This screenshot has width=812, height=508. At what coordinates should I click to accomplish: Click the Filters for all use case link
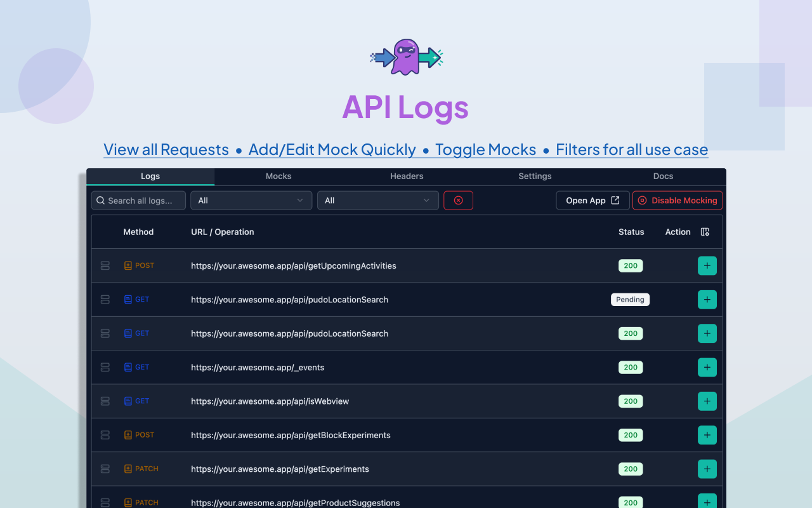click(632, 150)
